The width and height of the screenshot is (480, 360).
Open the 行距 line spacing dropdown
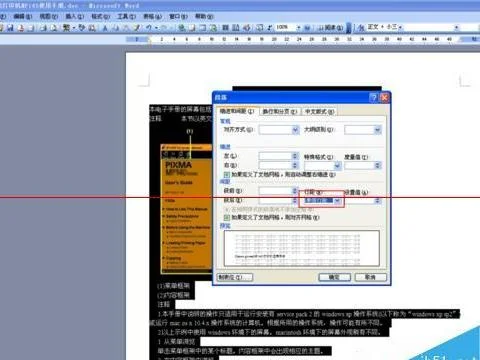tap(337, 201)
